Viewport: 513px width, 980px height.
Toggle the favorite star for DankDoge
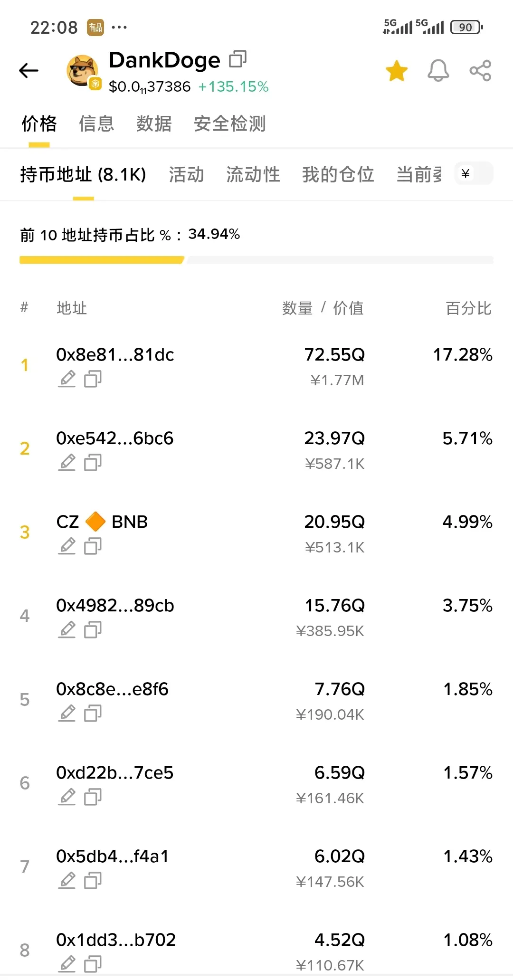397,71
